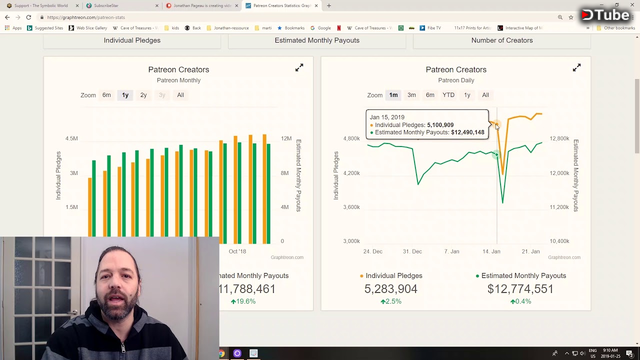Open the Back bookmark

pyautogui.click(x=193, y=28)
